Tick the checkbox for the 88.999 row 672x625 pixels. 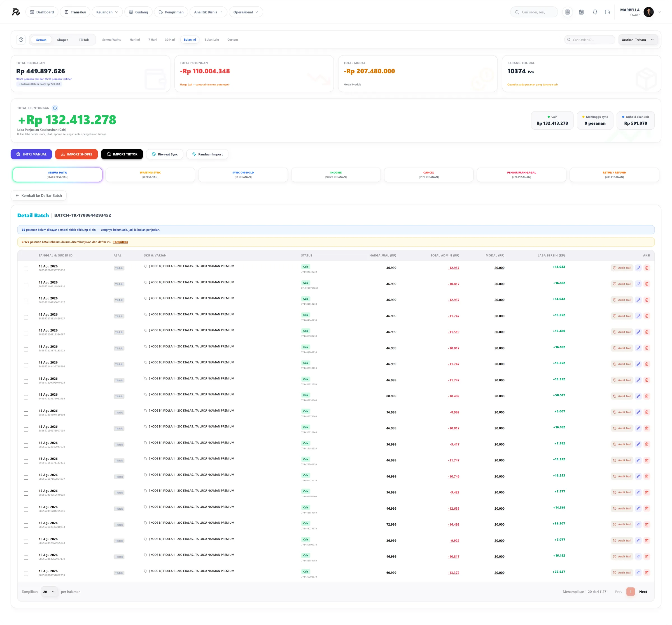pos(26,398)
